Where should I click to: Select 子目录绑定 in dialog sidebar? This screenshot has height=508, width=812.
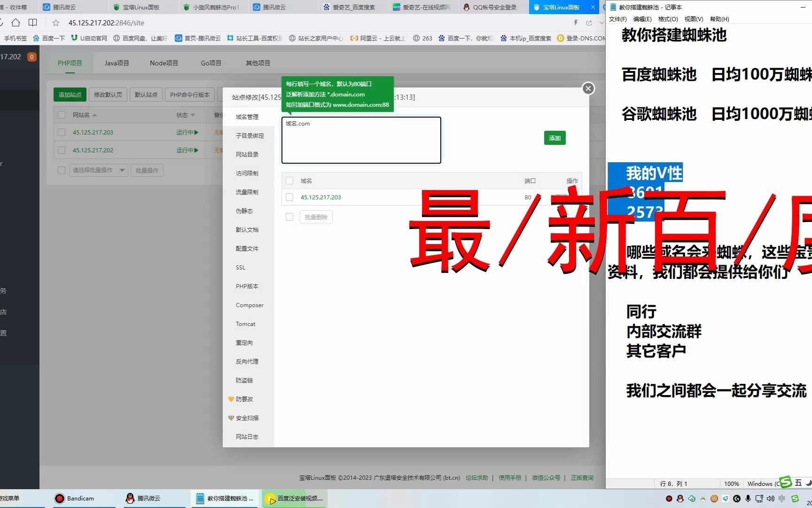250,136
